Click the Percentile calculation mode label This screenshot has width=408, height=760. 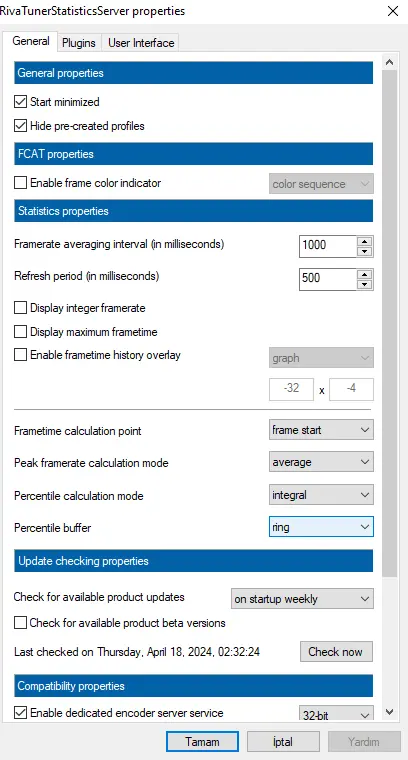click(79, 496)
